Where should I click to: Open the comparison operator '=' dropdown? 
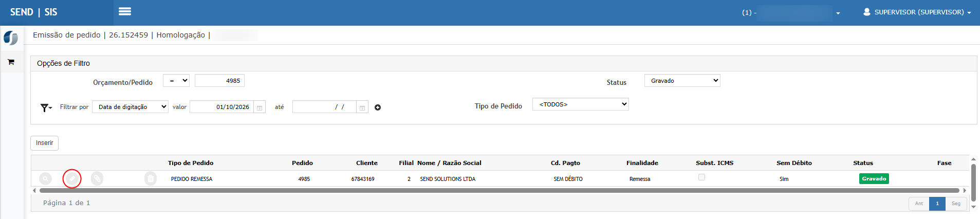pyautogui.click(x=176, y=81)
